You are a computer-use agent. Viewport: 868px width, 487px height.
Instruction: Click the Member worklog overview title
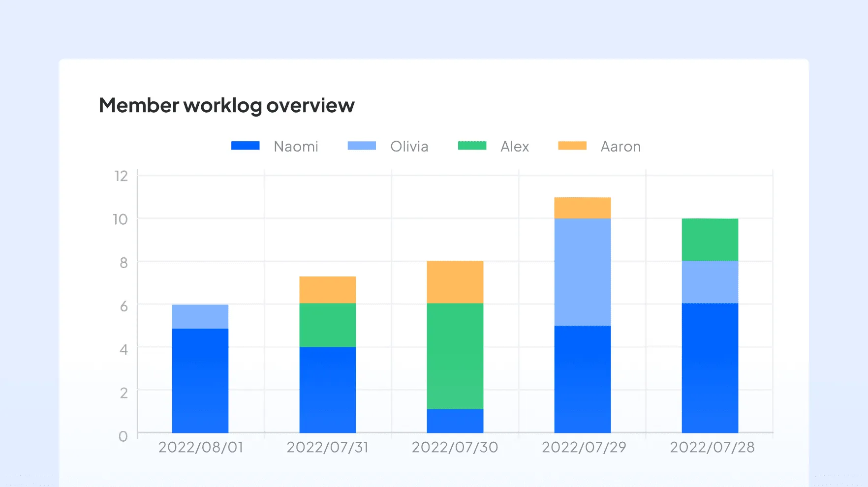226,105
